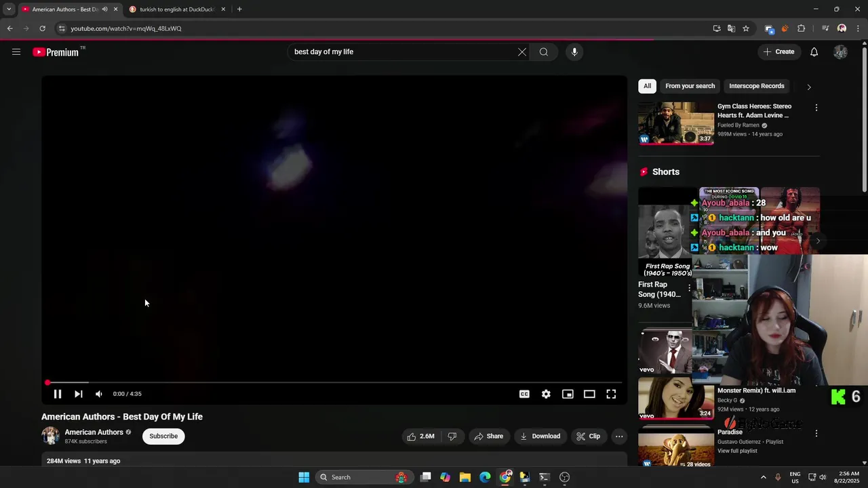Mute the video player volume
The height and width of the screenshot is (488, 868).
(99, 394)
